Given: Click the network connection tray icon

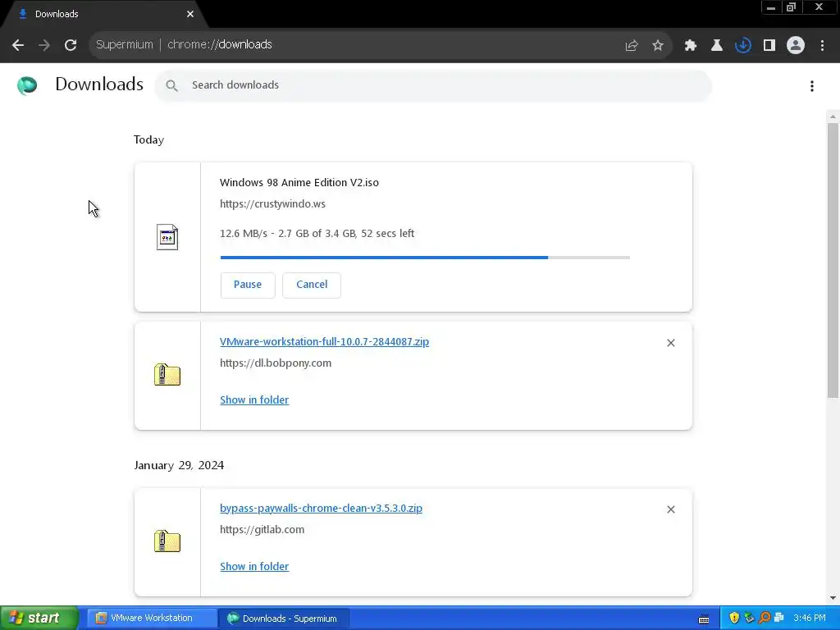Looking at the screenshot, I should tap(779, 618).
